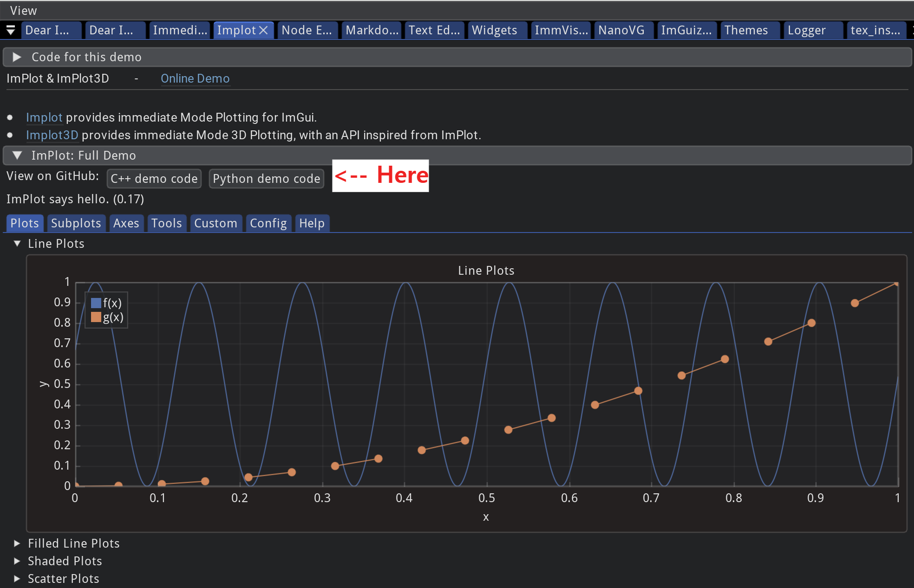This screenshot has width=914, height=588.
Task: Open the tab list dropdown arrow
Action: pyautogui.click(x=10, y=30)
